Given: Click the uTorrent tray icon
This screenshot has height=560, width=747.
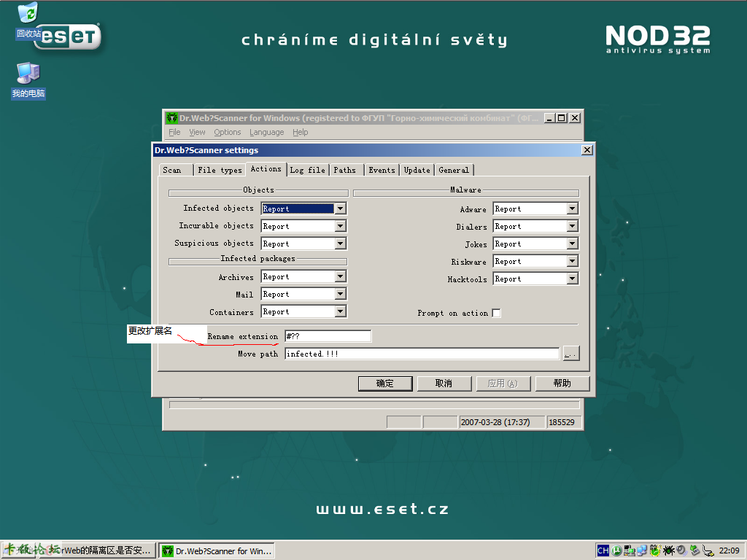Looking at the screenshot, I should [x=616, y=551].
